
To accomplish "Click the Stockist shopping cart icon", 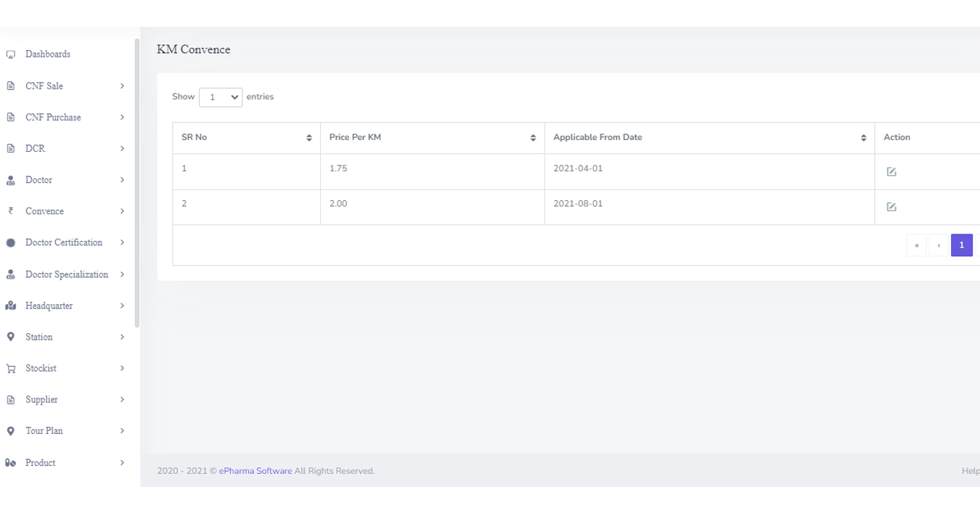I will (x=11, y=369).
